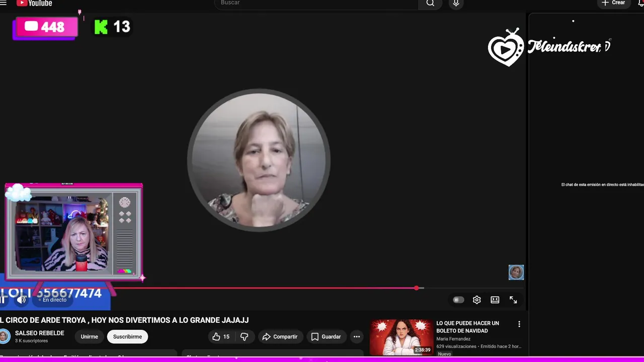Open the YouTube home logo
The height and width of the screenshot is (362, 644).
34,3
